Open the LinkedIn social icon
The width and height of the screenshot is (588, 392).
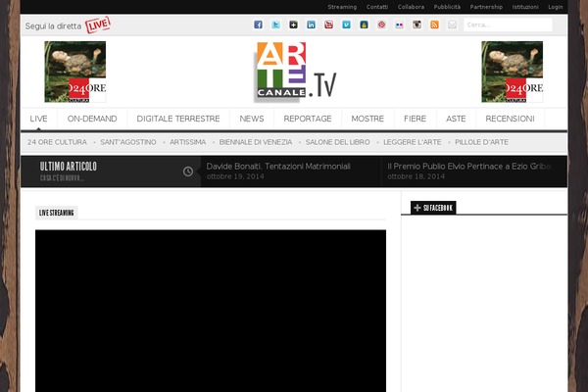pos(311,24)
